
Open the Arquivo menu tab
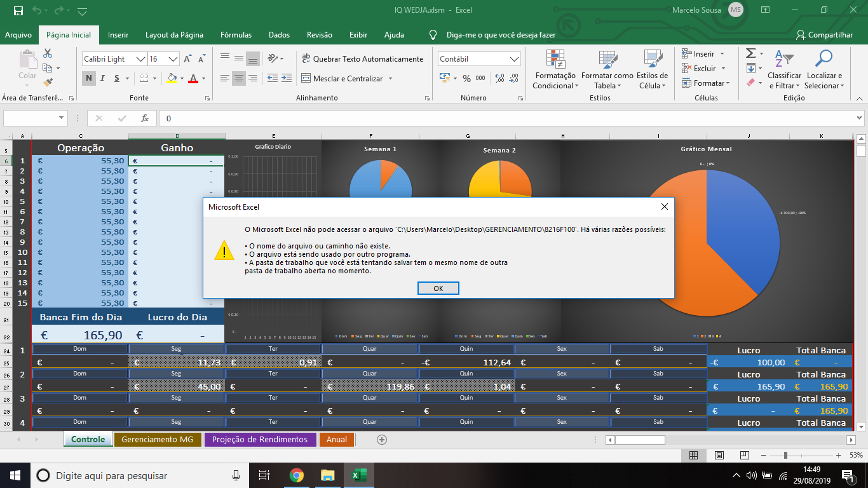click(x=18, y=35)
